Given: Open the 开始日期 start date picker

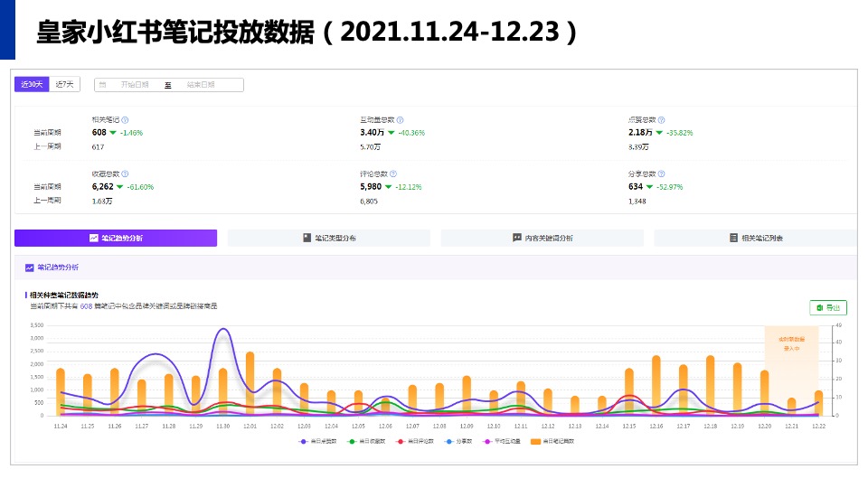Looking at the screenshot, I should click(x=134, y=85).
